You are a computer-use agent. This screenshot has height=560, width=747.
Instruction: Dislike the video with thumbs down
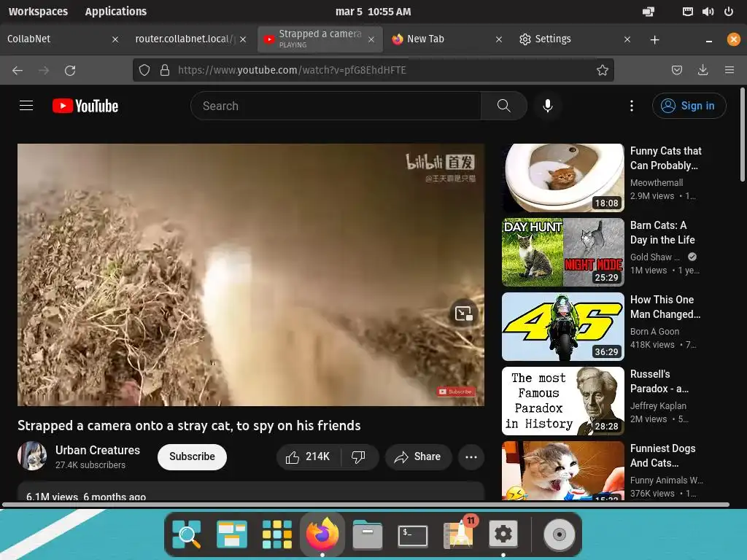click(x=359, y=456)
